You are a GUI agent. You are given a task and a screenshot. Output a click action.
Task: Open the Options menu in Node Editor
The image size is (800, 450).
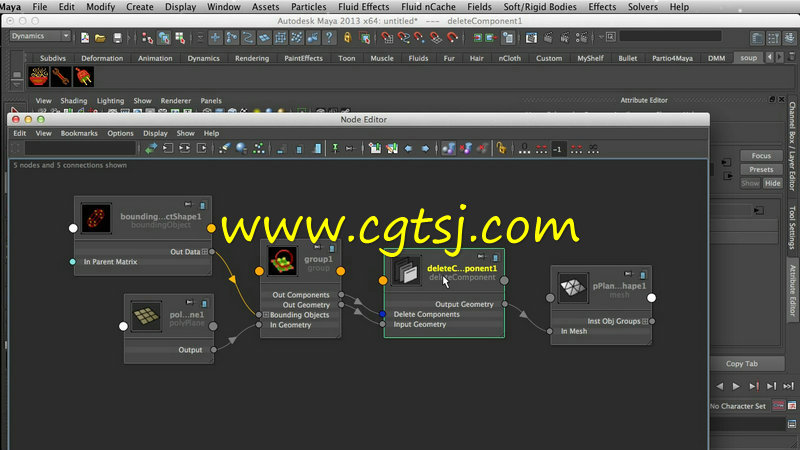120,133
